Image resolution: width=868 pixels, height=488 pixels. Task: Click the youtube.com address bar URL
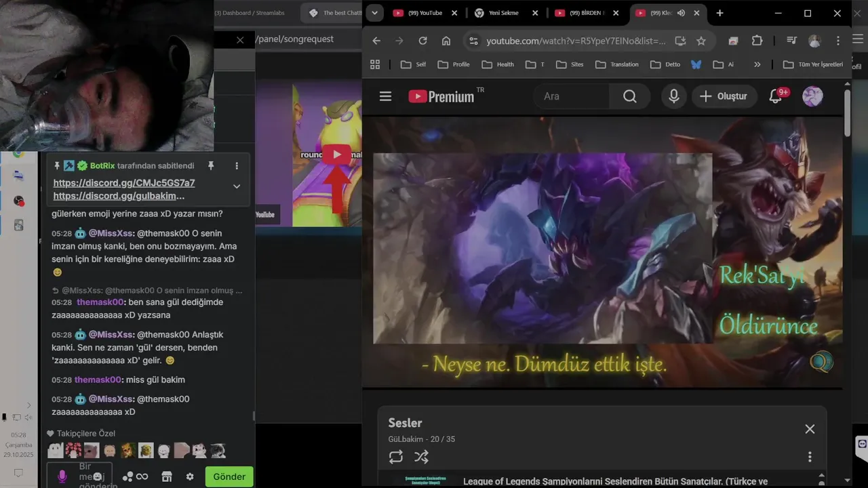click(x=576, y=41)
